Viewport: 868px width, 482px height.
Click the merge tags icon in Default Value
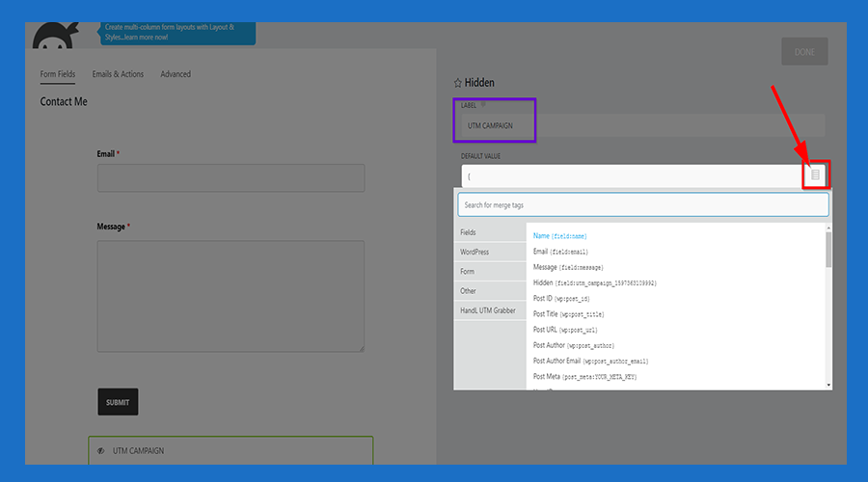click(x=815, y=174)
